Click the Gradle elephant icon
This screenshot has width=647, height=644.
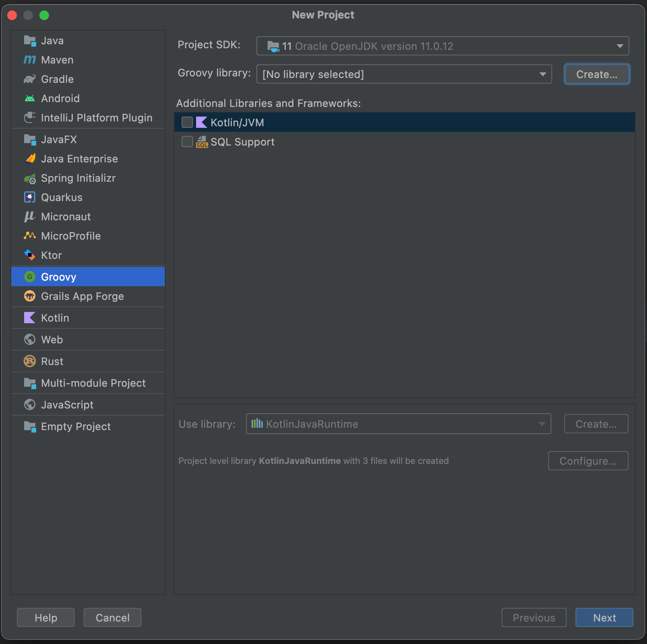[x=30, y=79]
